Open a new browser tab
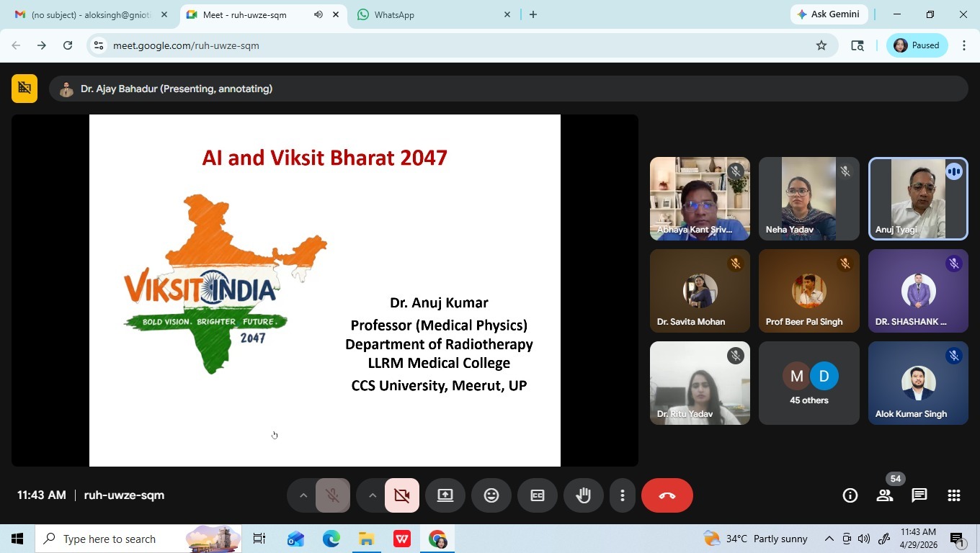The image size is (980, 553). [x=533, y=14]
